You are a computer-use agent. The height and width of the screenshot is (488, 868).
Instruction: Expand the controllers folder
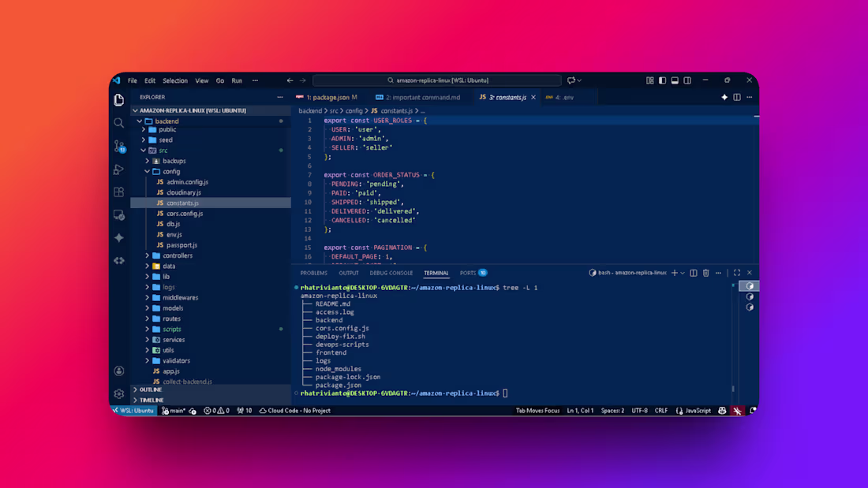point(148,255)
